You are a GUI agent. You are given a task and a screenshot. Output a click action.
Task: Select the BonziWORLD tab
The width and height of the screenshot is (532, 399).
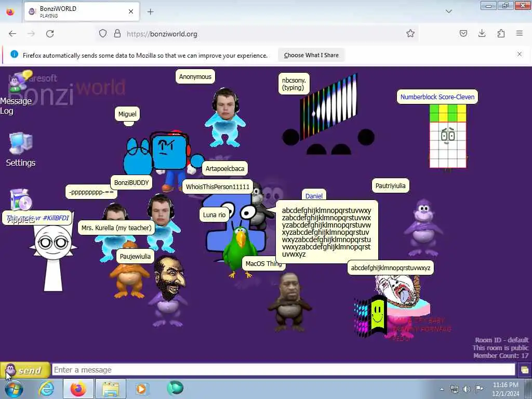pyautogui.click(x=82, y=11)
